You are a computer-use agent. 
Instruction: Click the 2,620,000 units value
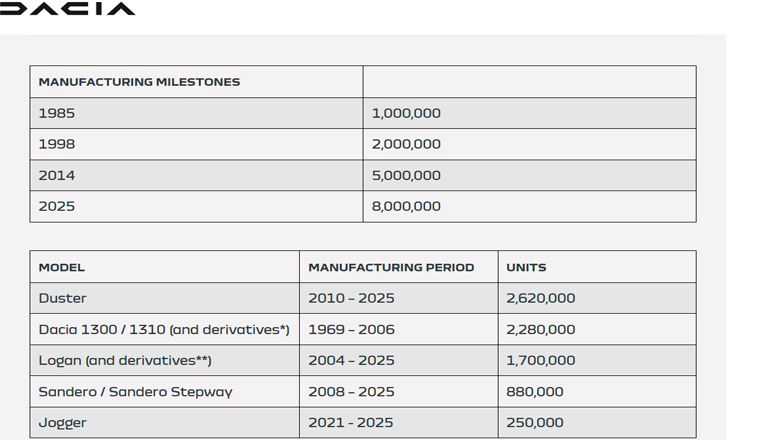click(x=540, y=298)
